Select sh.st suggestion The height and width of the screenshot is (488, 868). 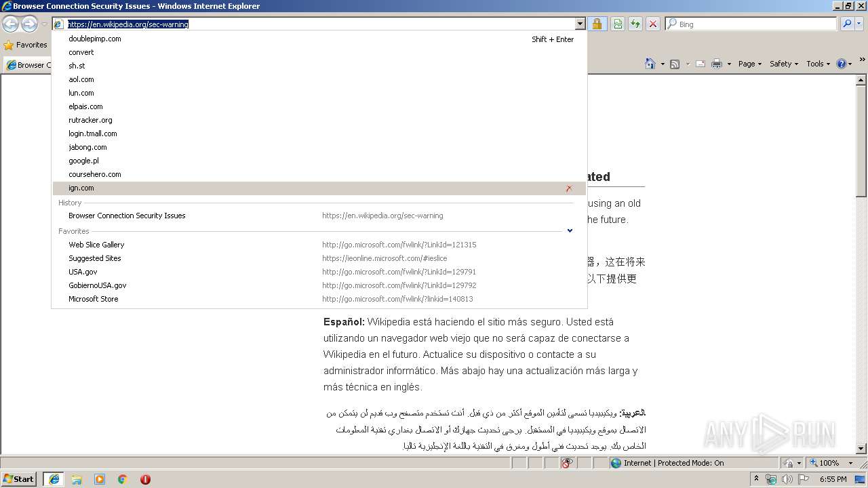(319, 66)
